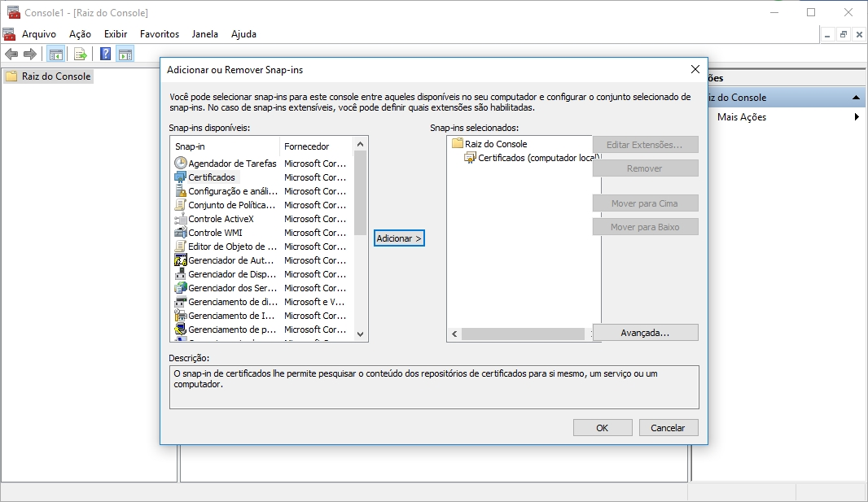Click the Back arrow toolbar icon
This screenshot has height=502, width=868.
11,55
